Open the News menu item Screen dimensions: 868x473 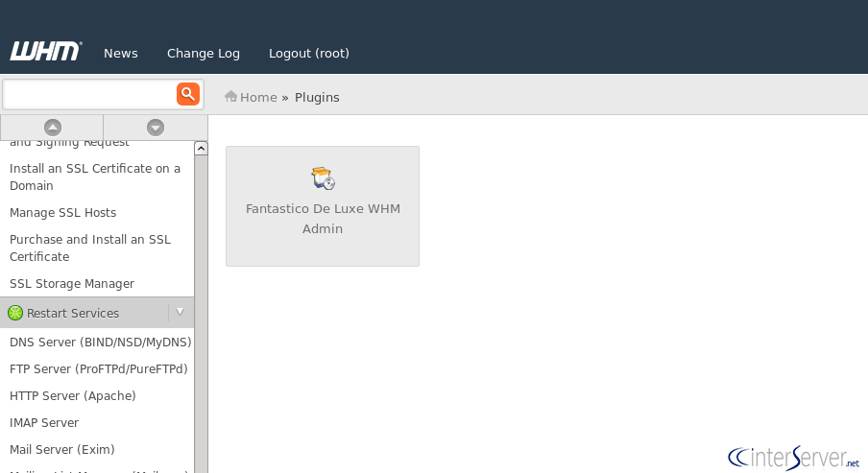pos(121,53)
